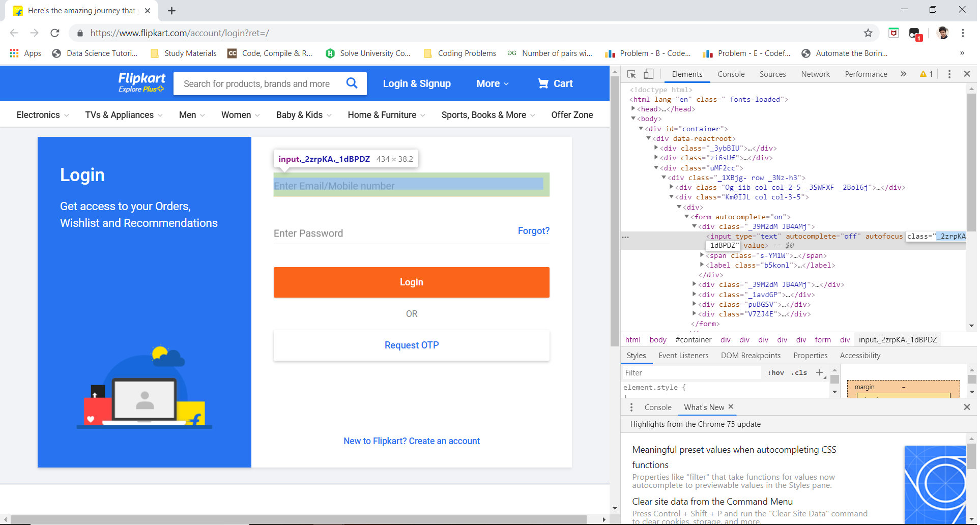The height and width of the screenshot is (525, 980).
Task: Open the Accessibility tab
Action: [x=860, y=356]
